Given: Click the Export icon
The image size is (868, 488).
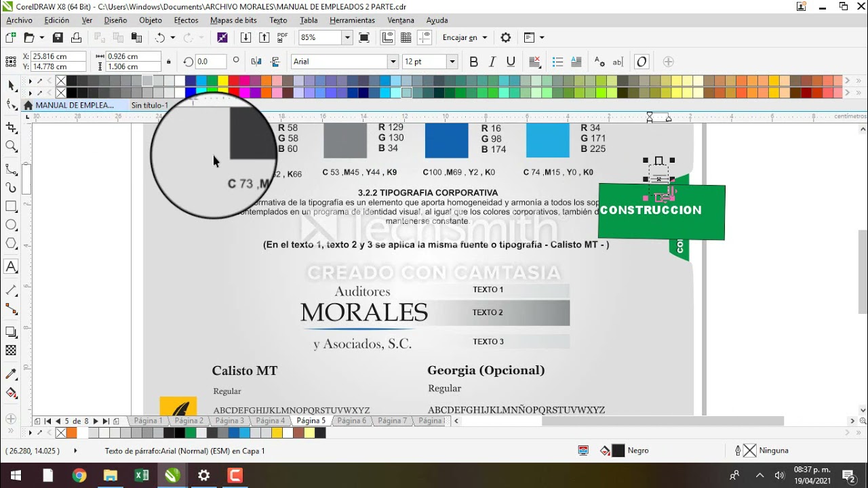Looking at the screenshot, I should pyautogui.click(x=264, y=37).
